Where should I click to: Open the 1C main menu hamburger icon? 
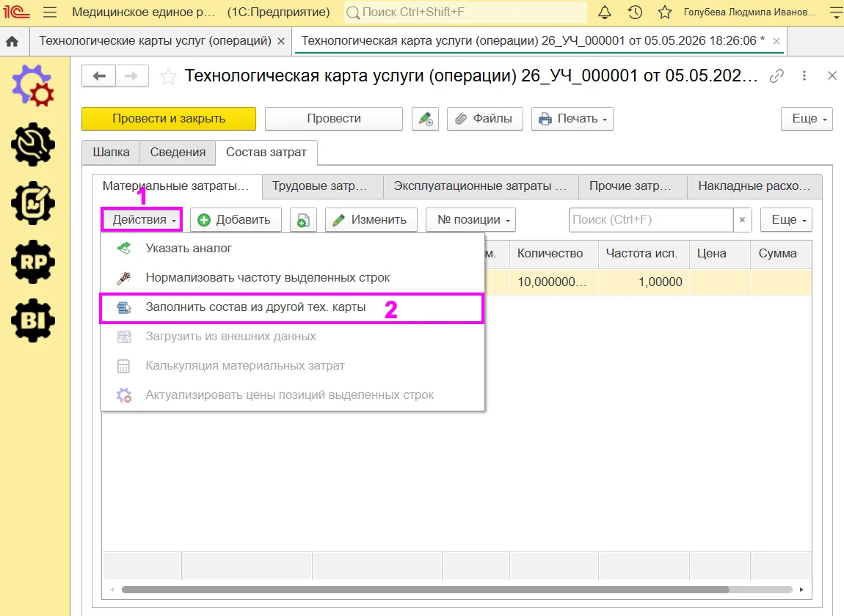point(49,12)
